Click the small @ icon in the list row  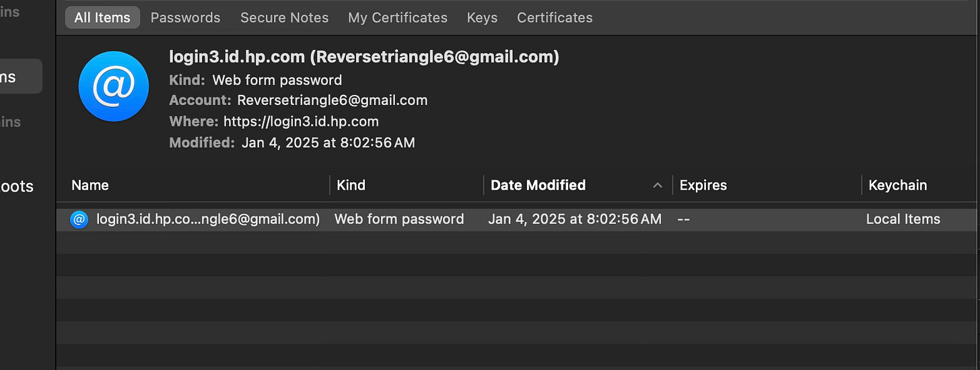tap(79, 219)
